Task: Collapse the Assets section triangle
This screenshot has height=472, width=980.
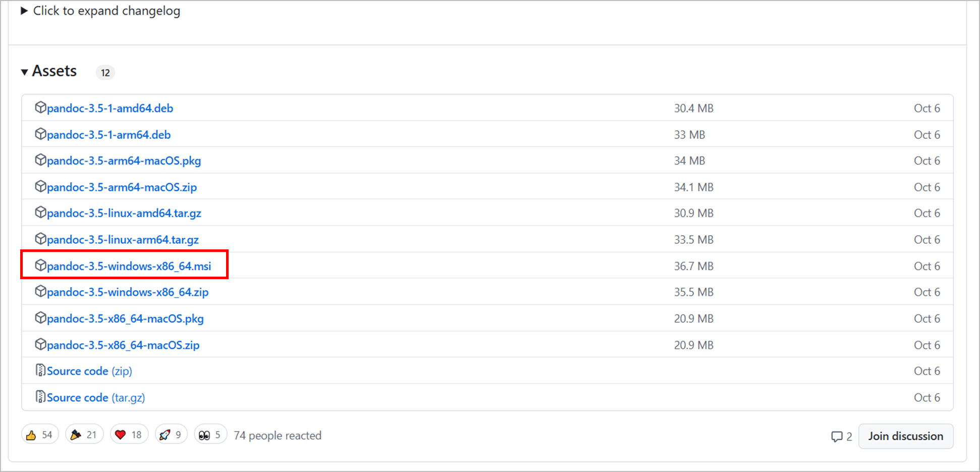Action: 24,72
